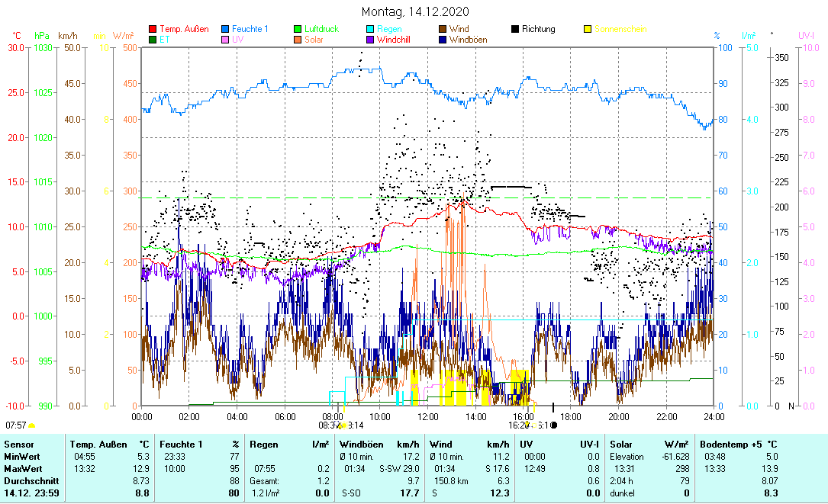
Task: Click the dark blue Windböen legend square
Action: (443, 40)
